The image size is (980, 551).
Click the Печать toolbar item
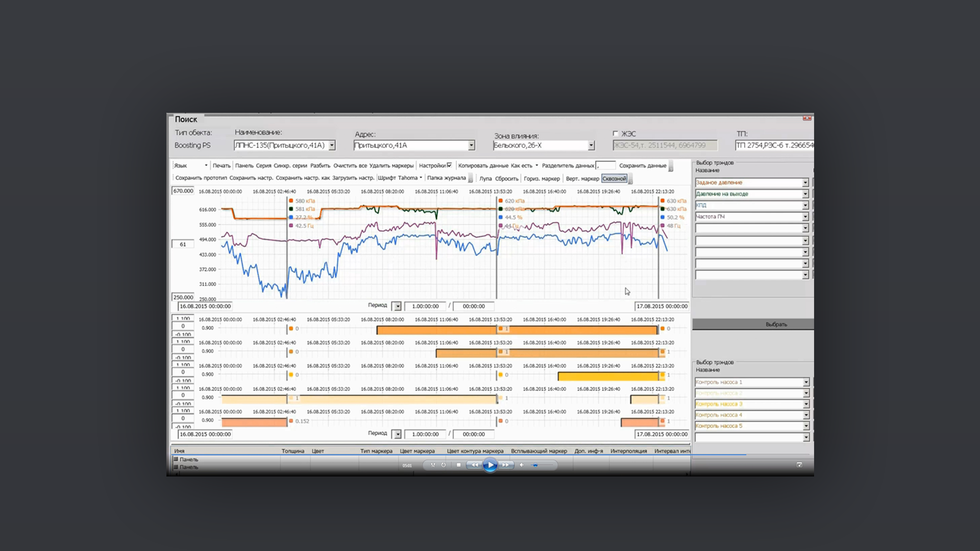222,165
